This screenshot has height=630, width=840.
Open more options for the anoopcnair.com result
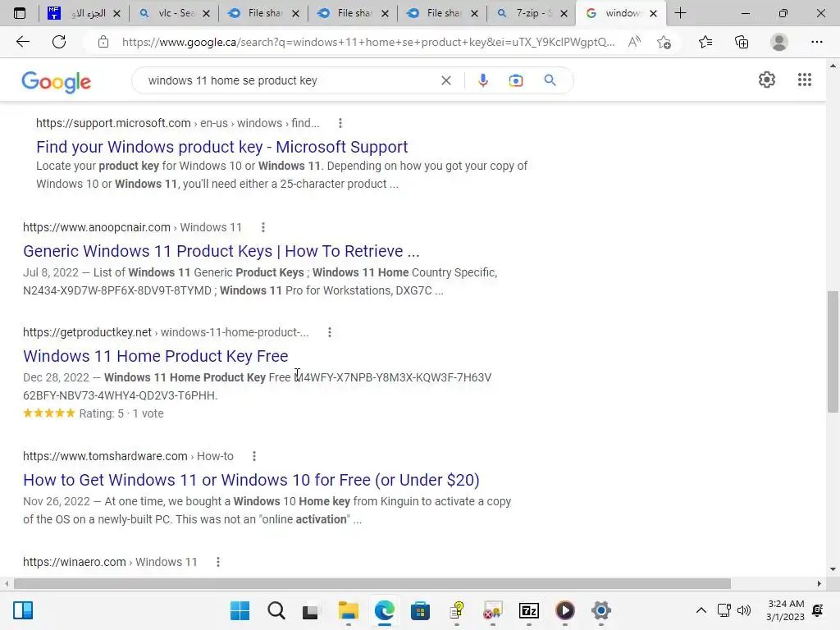[x=263, y=227]
